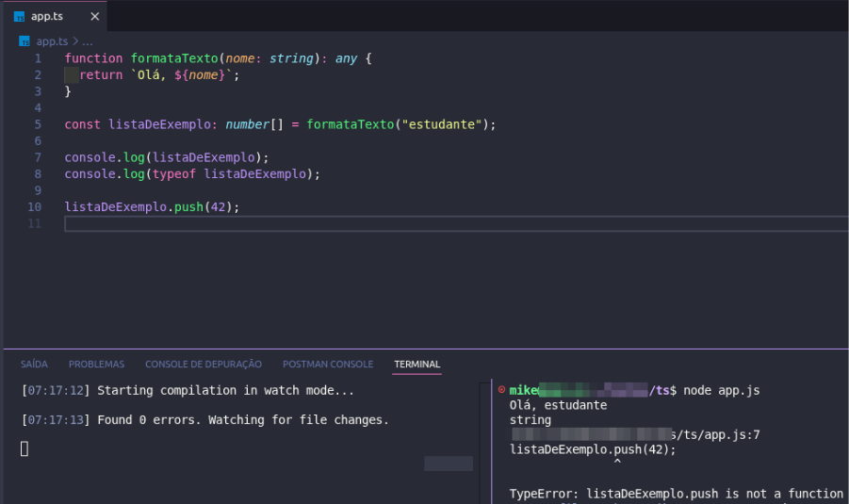This screenshot has height=504, width=849.
Task: Click the TypeScript icon in the breadcrumb
Action: [x=24, y=41]
